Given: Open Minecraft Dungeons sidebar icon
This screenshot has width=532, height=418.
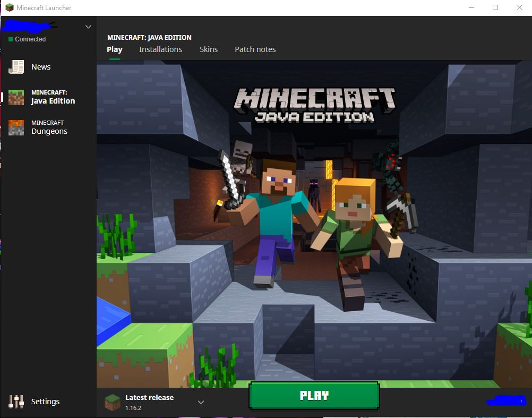Looking at the screenshot, I should (16, 127).
